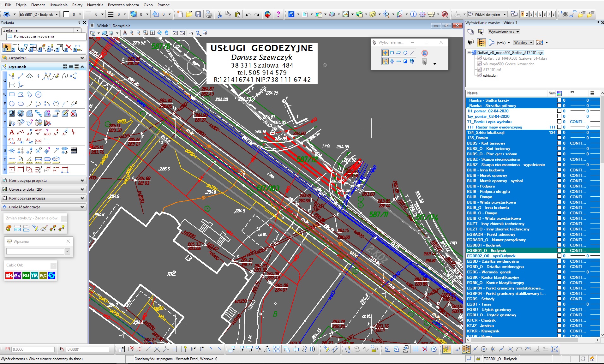Image resolution: width=604 pixels, height=364 pixels.
Task: Click the Cut scissors icon
Action: [x=220, y=14]
